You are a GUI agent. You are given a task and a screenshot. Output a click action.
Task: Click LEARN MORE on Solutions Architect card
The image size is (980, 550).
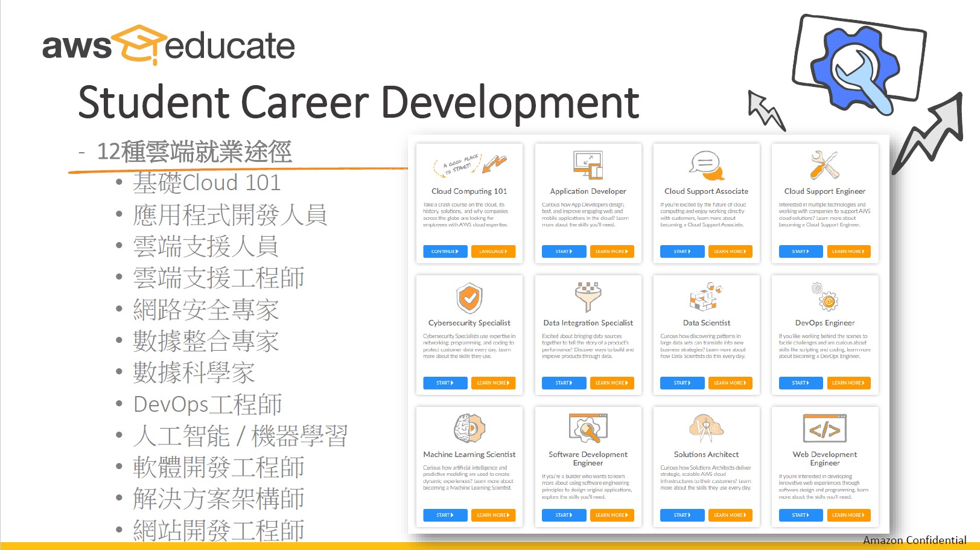(730, 515)
